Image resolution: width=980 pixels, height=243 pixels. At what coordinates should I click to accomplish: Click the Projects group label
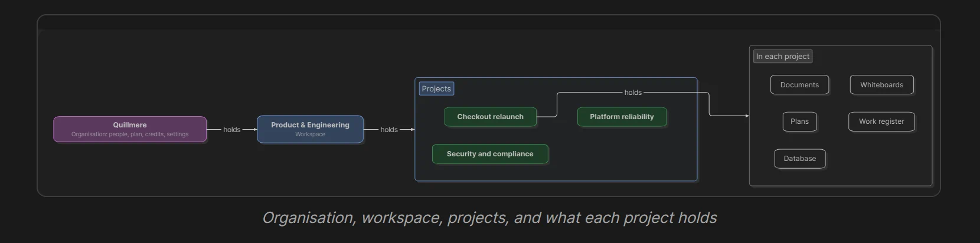(436, 88)
